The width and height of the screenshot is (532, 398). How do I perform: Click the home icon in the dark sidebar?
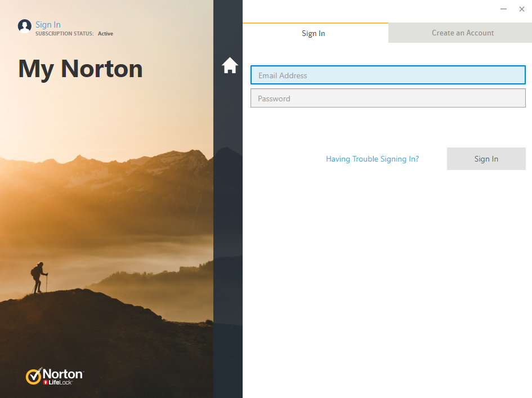coord(230,65)
